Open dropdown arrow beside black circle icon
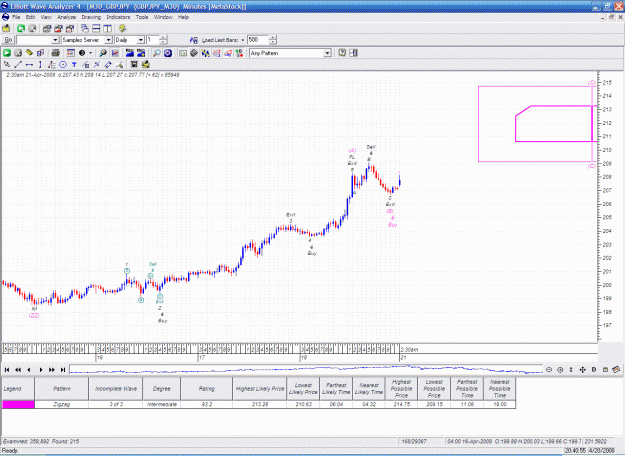This screenshot has width=625, height=456. click(90, 53)
